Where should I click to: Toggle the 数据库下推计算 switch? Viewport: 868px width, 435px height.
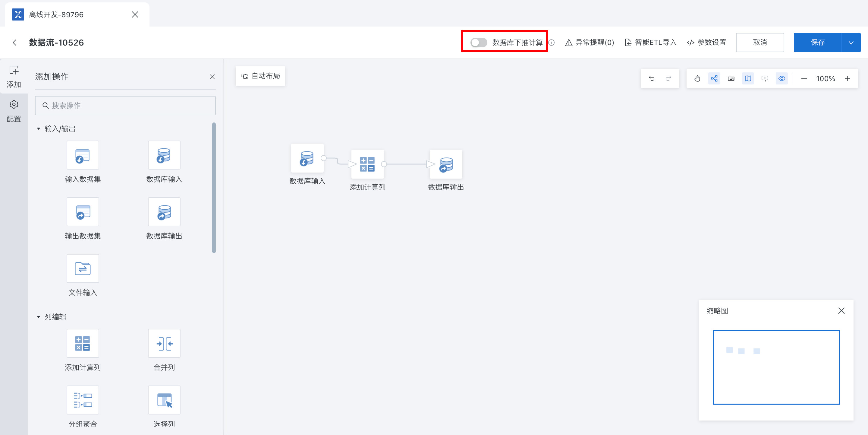point(479,43)
